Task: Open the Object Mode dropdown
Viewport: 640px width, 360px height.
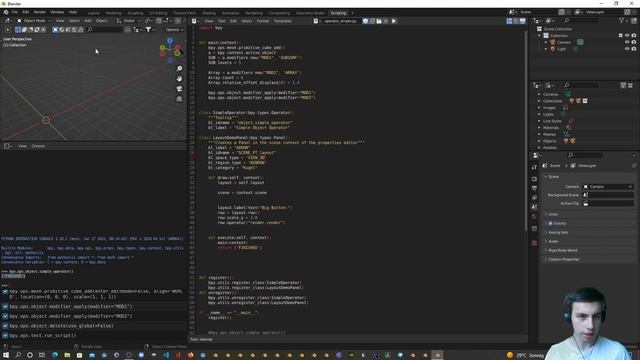Action: 34,20
